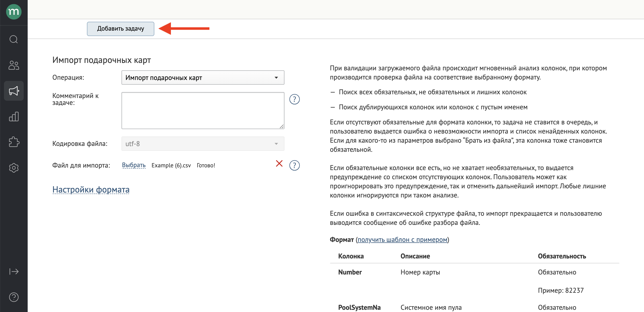Click the Кодировка файла label
644x312 pixels.
click(x=80, y=143)
